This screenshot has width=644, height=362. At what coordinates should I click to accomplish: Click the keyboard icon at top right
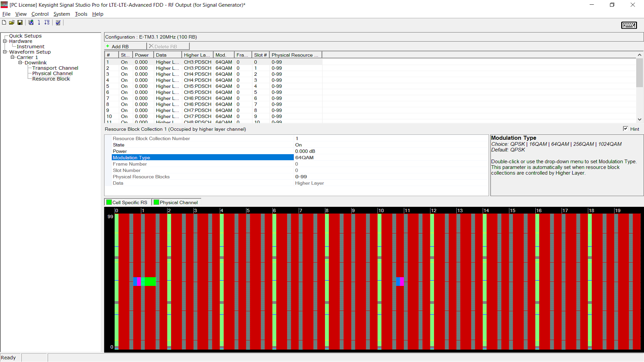(x=629, y=25)
